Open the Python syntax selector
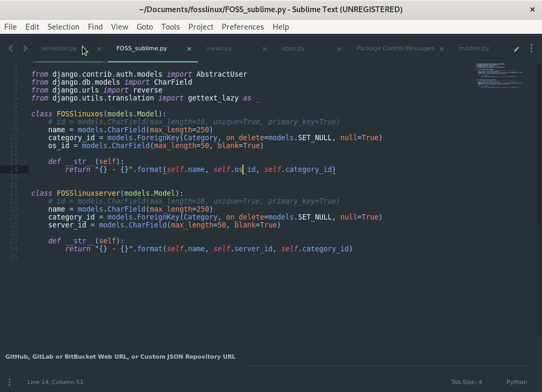The height and width of the screenshot is (392, 542). point(516,382)
